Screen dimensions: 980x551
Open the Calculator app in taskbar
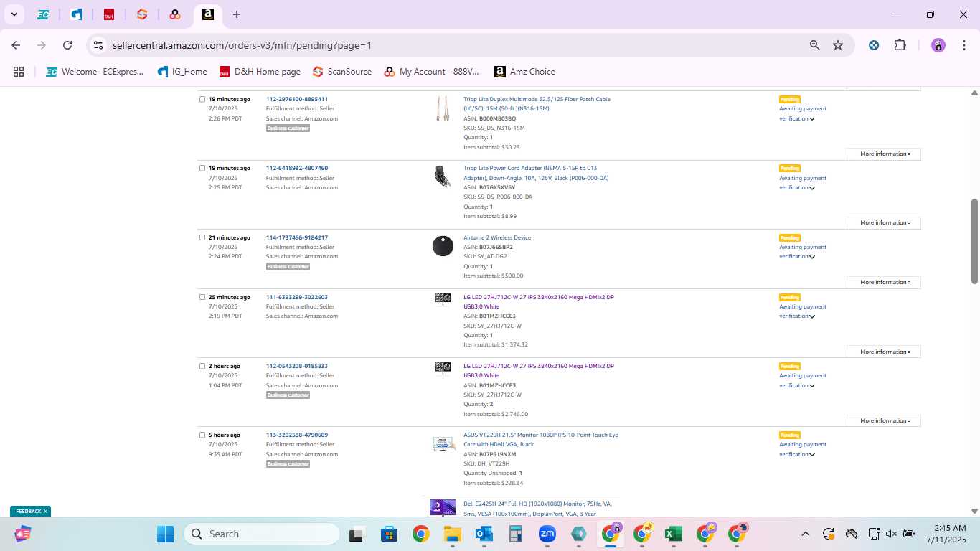point(515,534)
